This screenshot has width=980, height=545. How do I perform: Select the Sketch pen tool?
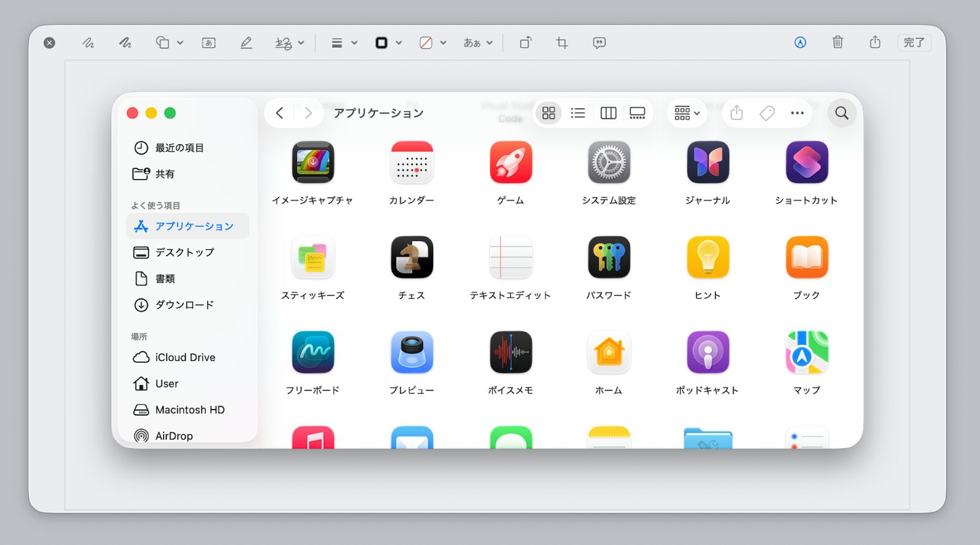click(x=88, y=43)
